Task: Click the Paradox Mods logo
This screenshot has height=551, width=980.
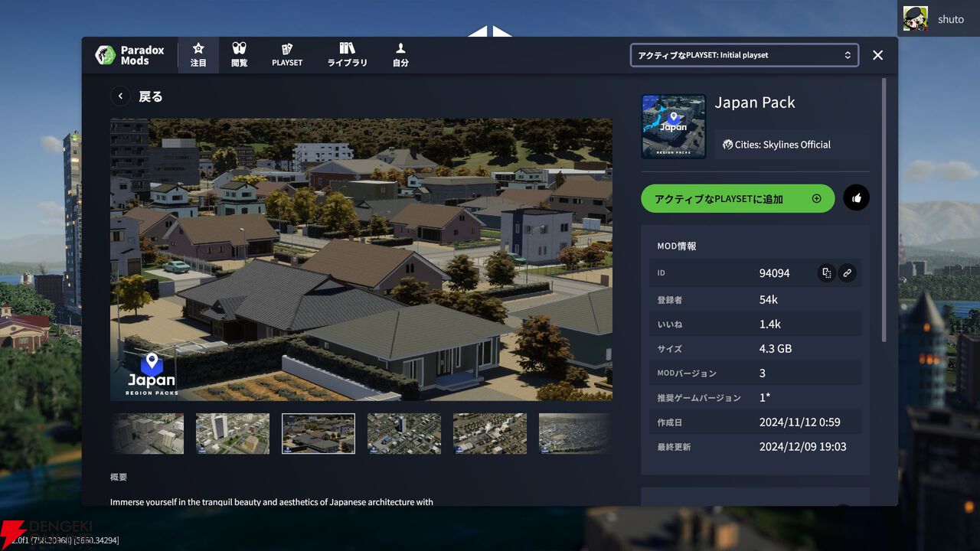Action: (x=129, y=55)
